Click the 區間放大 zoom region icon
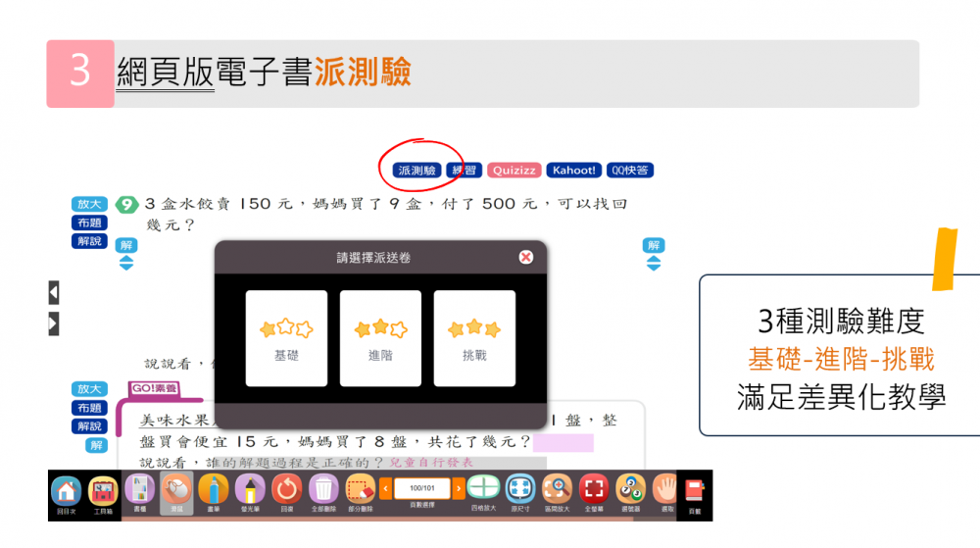Image resolution: width=980 pixels, height=548 pixels. (x=557, y=493)
